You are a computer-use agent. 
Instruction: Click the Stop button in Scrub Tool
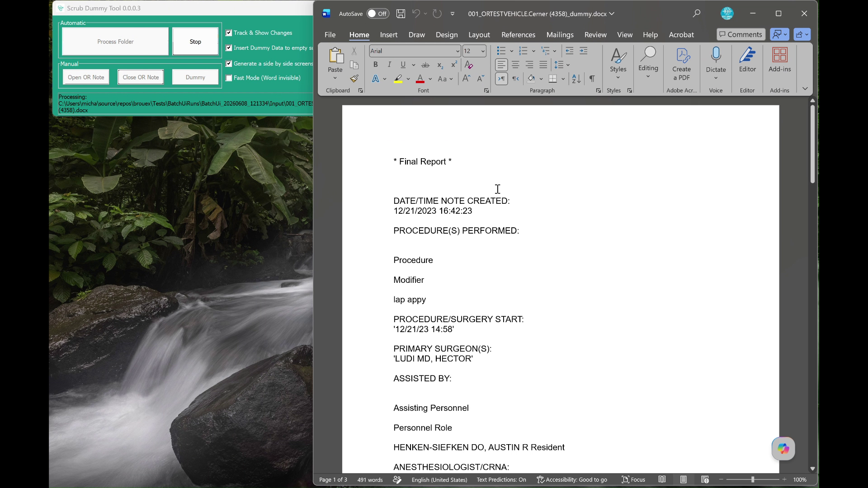(195, 42)
